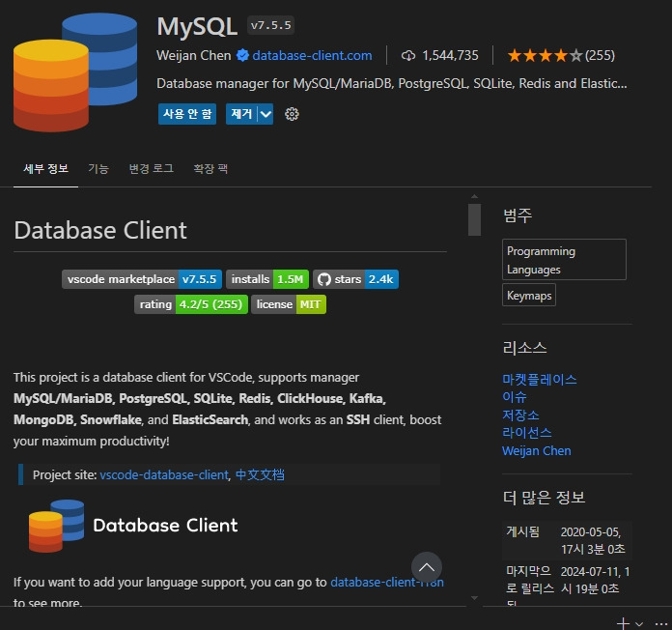Open the 저장소 repository link
Image resolution: width=672 pixels, height=630 pixels.
click(520, 415)
